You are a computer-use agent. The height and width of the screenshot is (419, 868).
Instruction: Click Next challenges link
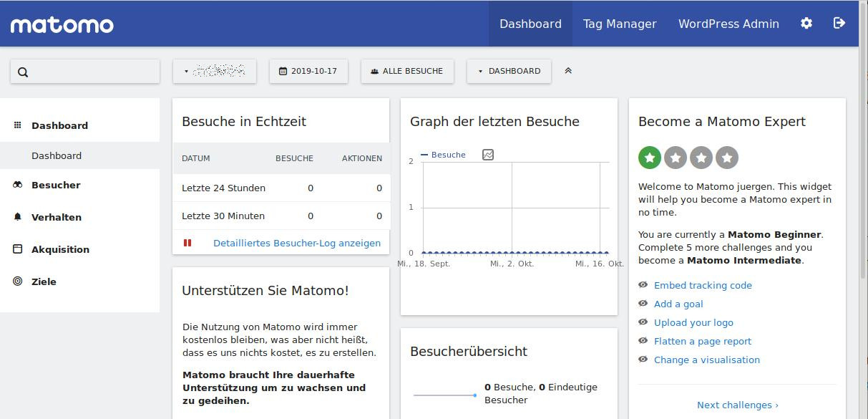point(738,405)
